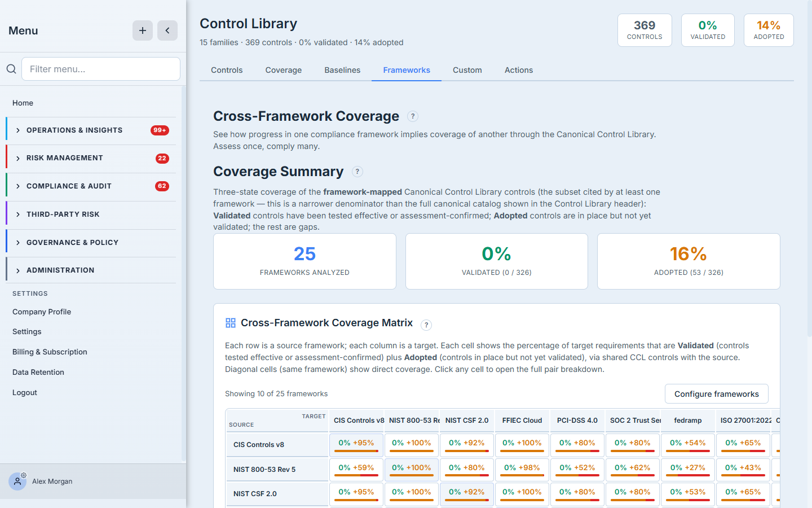Expand Governance & Policy section
The image size is (812, 508).
(91, 243)
